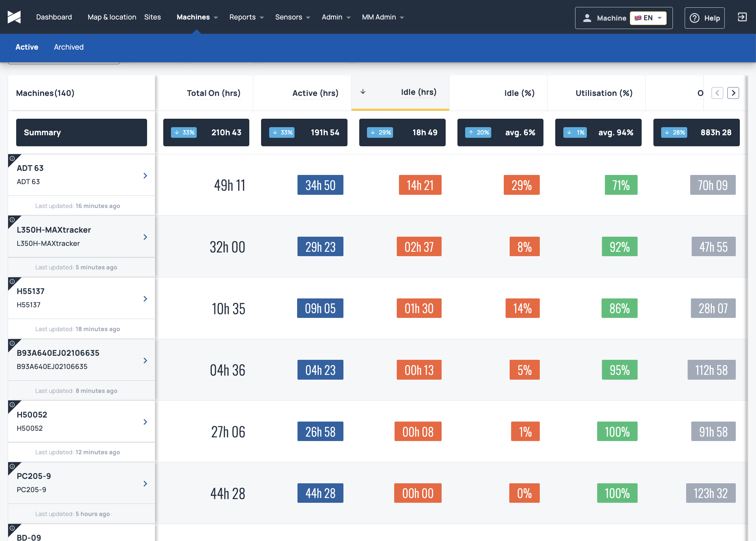This screenshot has height=541, width=756.
Task: Click the info icon on H55137 row
Action: 12,282
